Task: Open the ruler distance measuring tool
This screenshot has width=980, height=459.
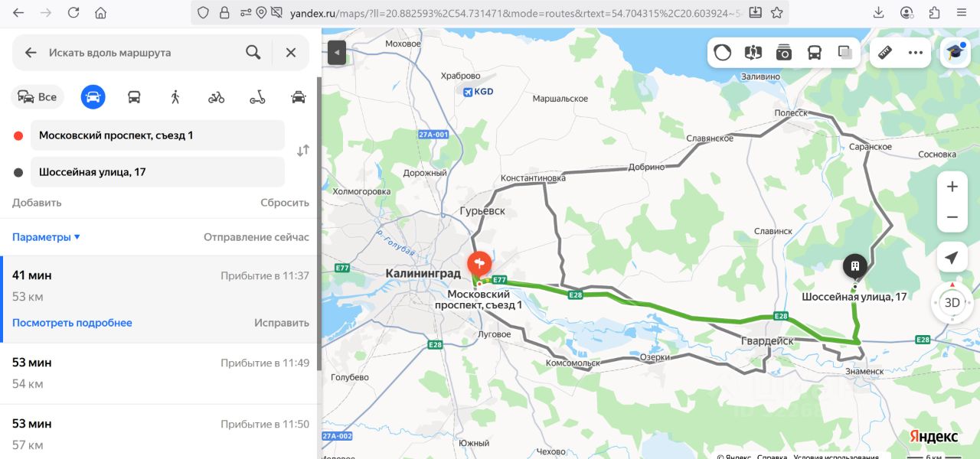Action: coord(885,52)
